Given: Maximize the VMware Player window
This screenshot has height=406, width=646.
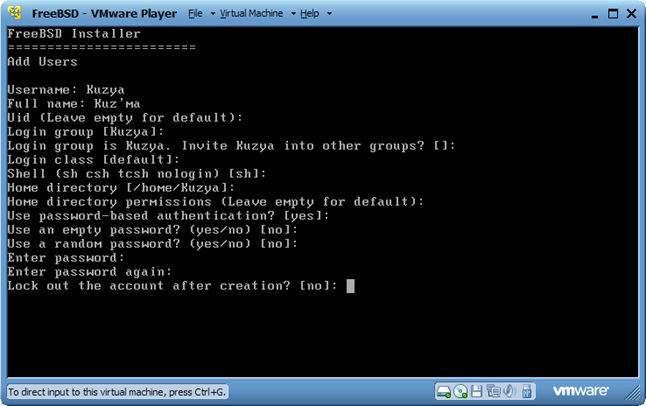Looking at the screenshot, I should [x=606, y=13].
